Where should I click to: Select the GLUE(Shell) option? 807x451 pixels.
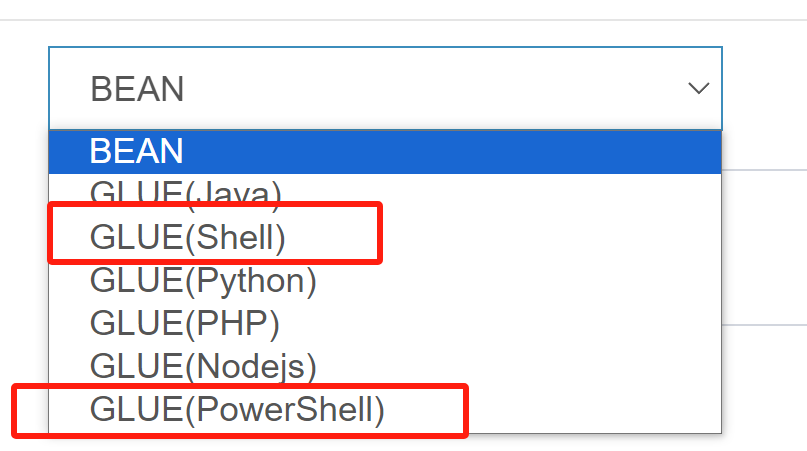pos(188,236)
